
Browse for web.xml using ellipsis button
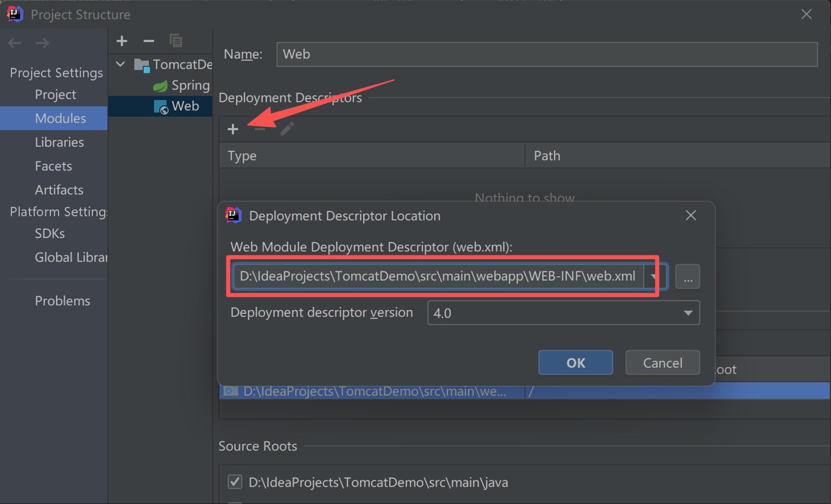coord(687,277)
